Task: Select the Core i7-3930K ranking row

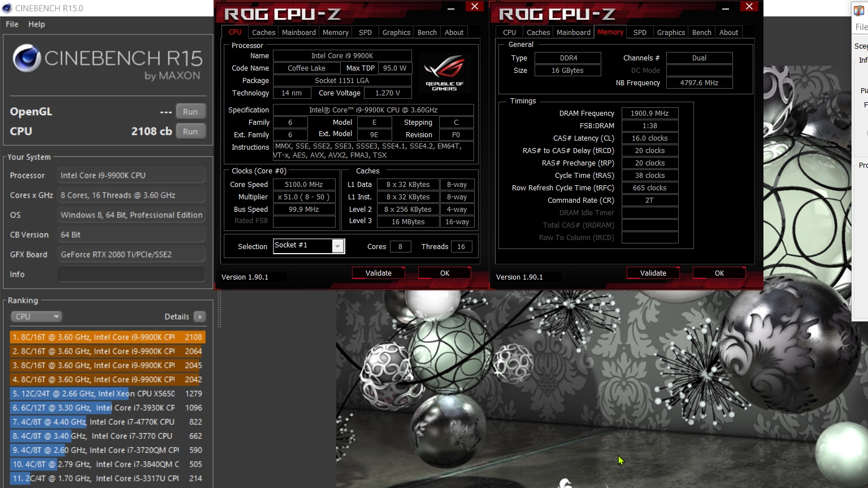Action: 107,408
